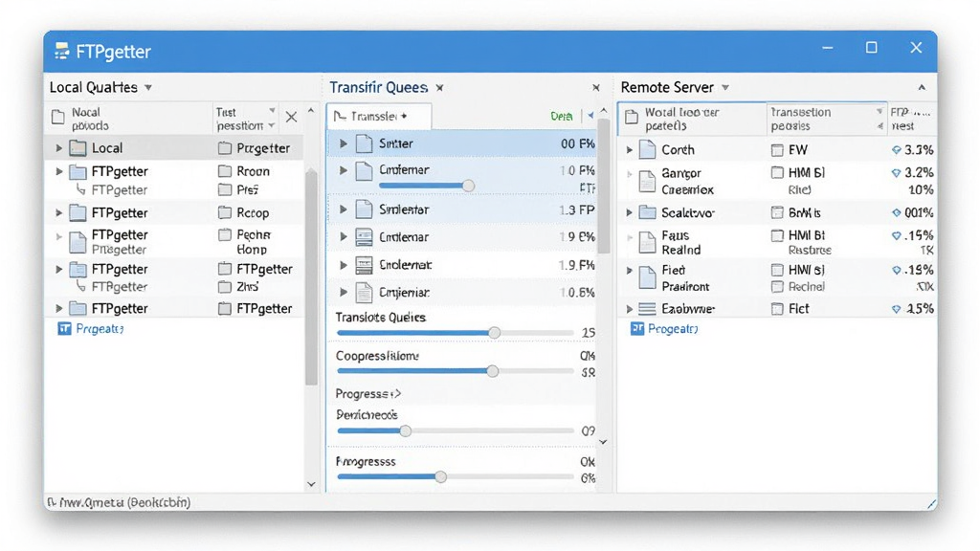Toggle the Zhrs checkbox
This screenshot has width=980, height=551.
coord(225,287)
